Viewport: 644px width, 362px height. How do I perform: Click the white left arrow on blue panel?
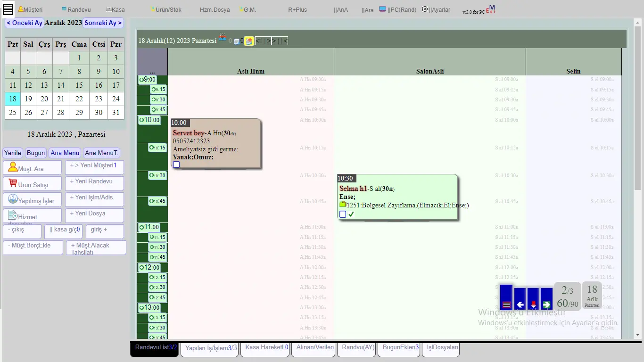pyautogui.click(x=520, y=304)
